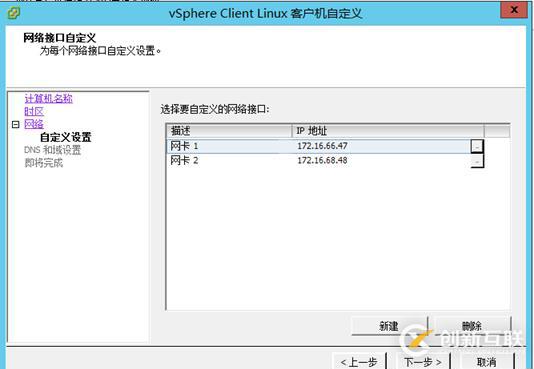Click the vSphere icon in the title bar
Screen dimensions: 534x369
(14, 13)
